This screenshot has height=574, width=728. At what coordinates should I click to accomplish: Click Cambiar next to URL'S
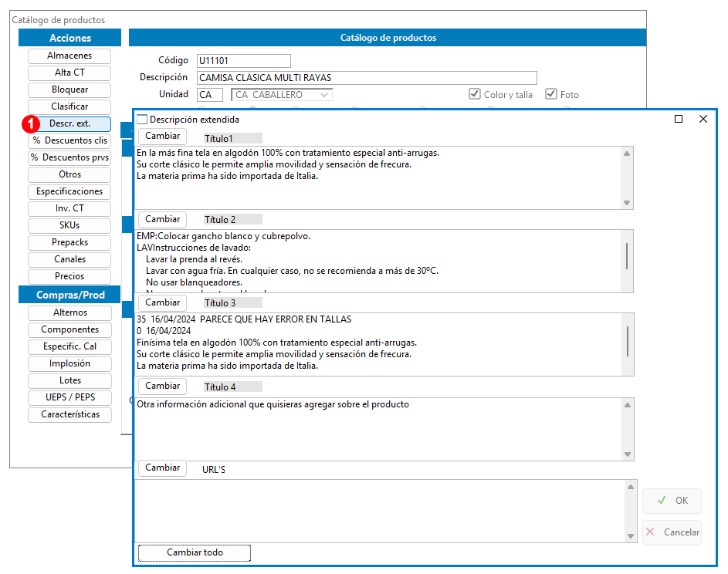(162, 468)
